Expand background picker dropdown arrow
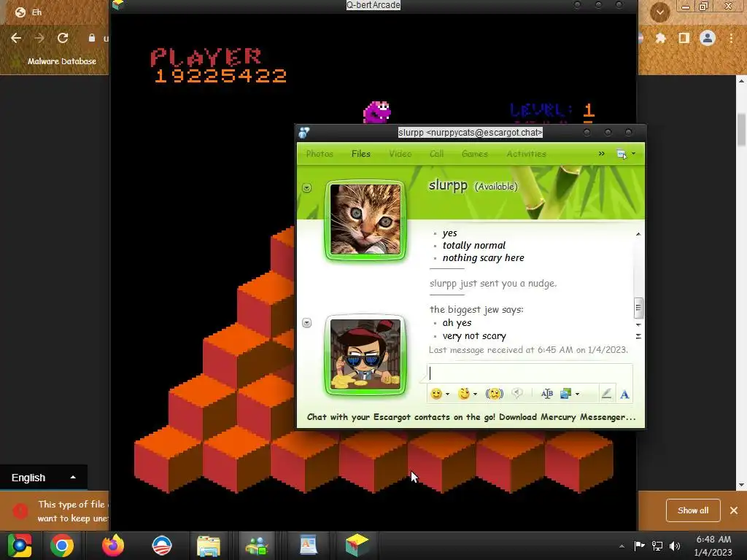Viewport: 747px width, 560px height. click(x=578, y=394)
